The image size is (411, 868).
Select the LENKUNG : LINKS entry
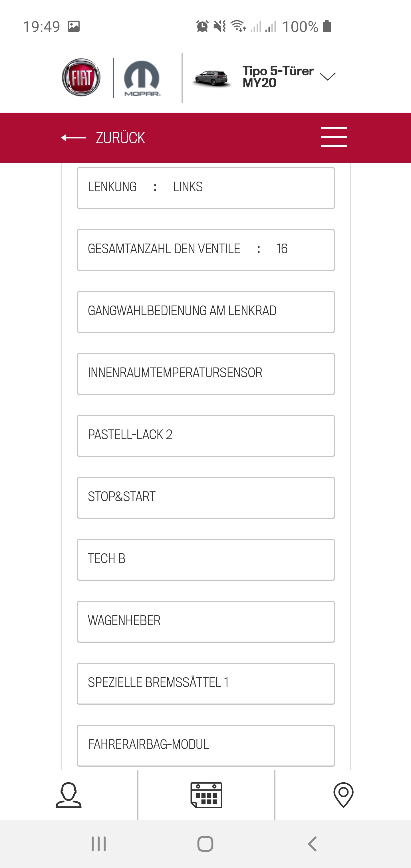coord(205,188)
